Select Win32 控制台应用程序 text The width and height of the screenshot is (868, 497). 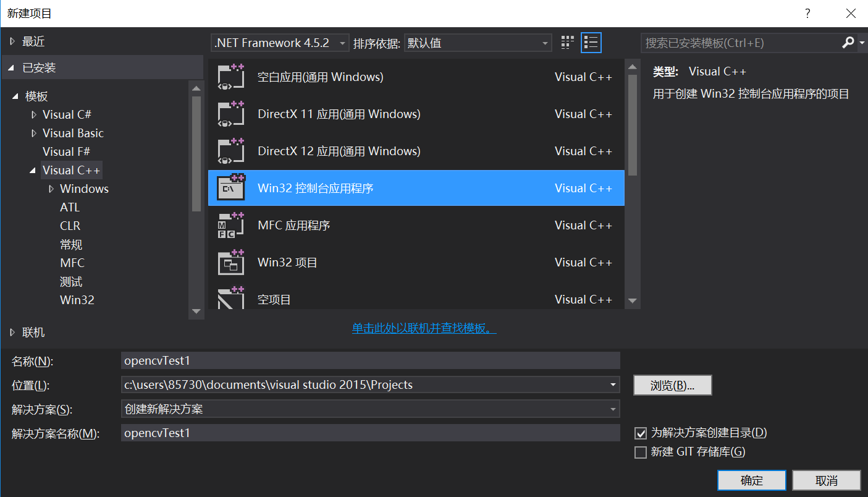point(316,189)
